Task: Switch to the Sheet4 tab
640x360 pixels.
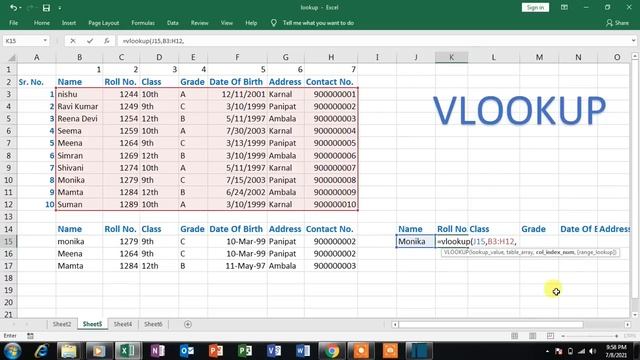Action: pos(122,324)
